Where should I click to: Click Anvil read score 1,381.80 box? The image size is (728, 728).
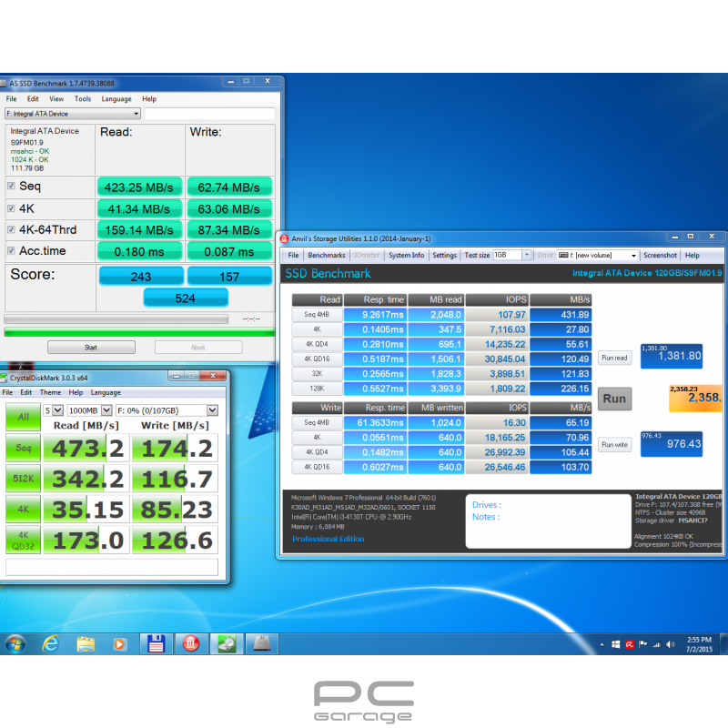[672, 356]
